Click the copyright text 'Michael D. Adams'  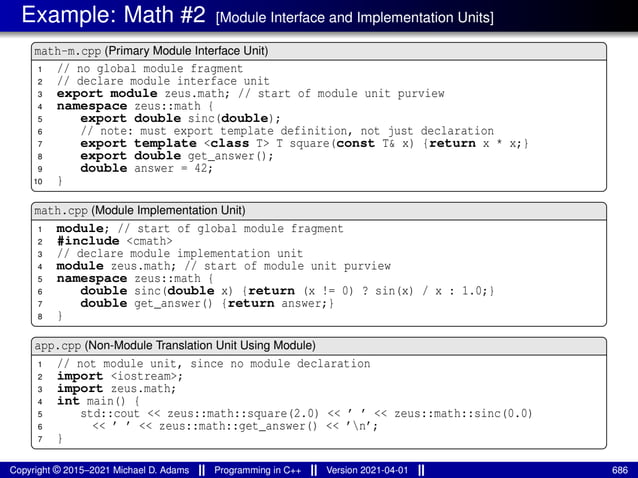click(x=151, y=471)
